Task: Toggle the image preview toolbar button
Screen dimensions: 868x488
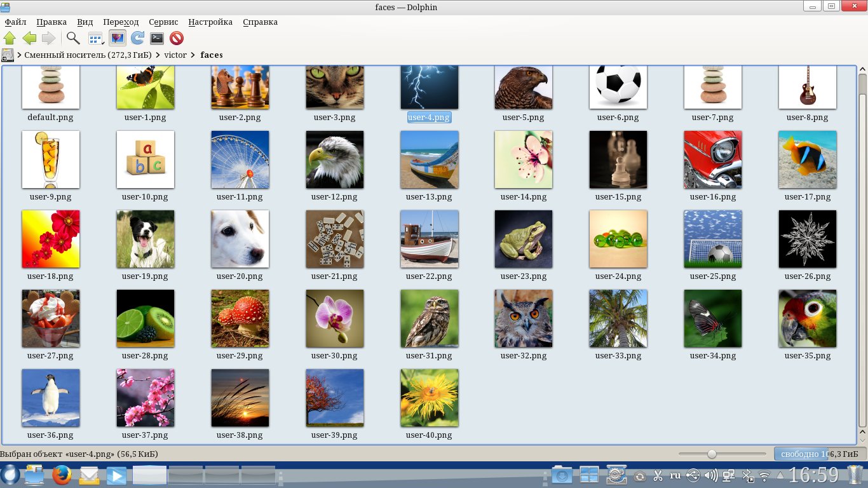Action: pos(117,38)
